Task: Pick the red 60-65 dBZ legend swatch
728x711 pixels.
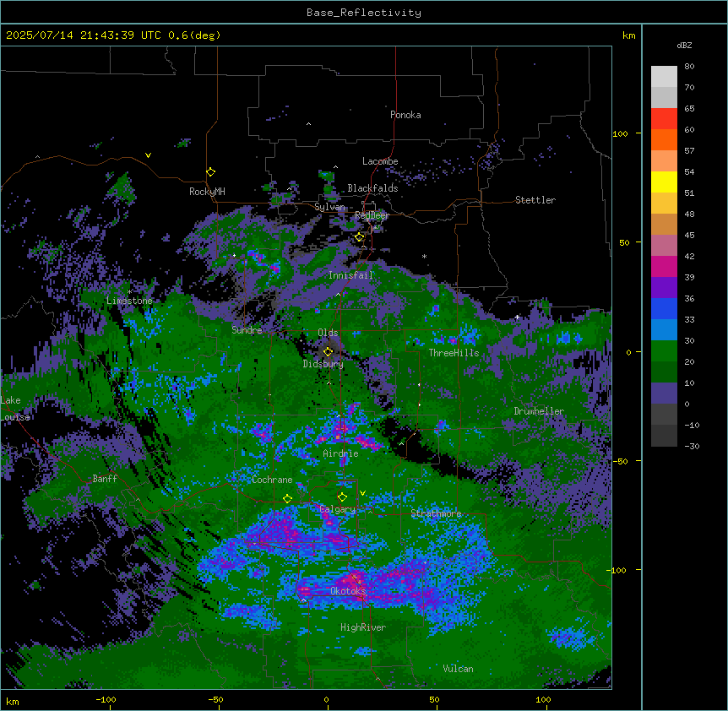Action: pyautogui.click(x=664, y=119)
